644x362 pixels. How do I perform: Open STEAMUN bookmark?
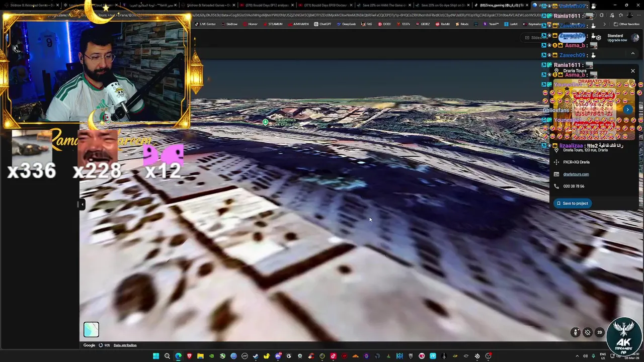tap(273, 24)
